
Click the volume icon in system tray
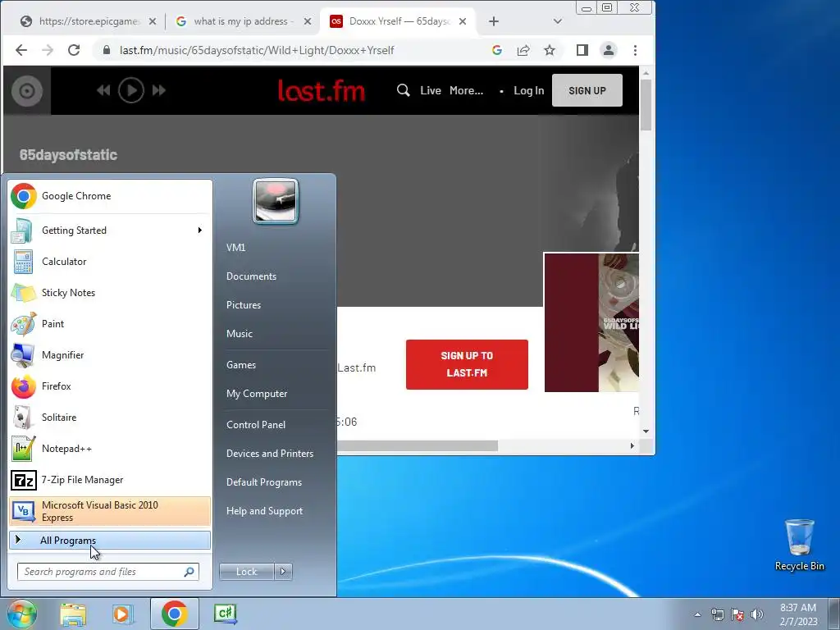point(757,614)
